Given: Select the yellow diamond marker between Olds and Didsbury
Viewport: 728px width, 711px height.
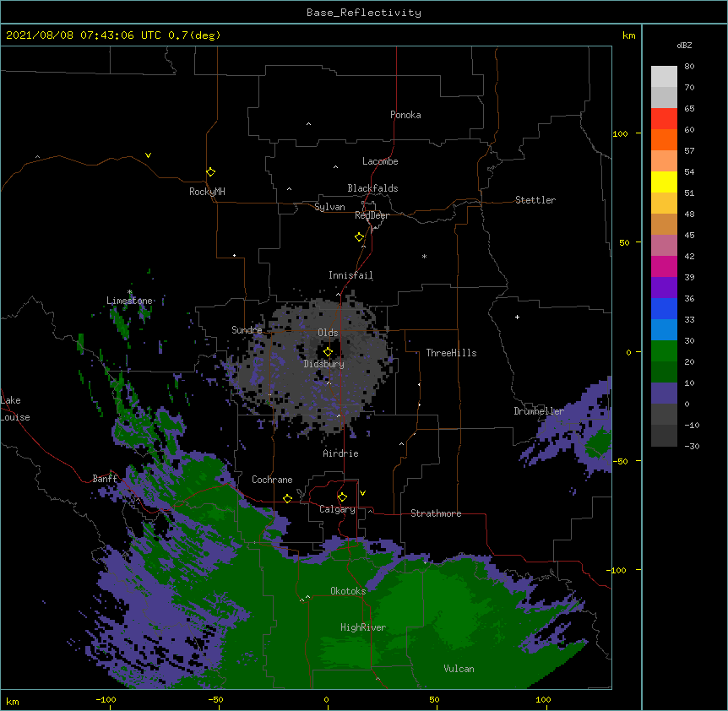Looking at the screenshot, I should pyautogui.click(x=328, y=351).
